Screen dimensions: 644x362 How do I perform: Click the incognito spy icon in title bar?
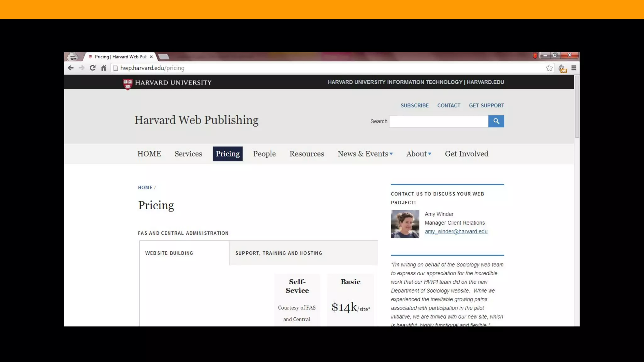[73, 57]
